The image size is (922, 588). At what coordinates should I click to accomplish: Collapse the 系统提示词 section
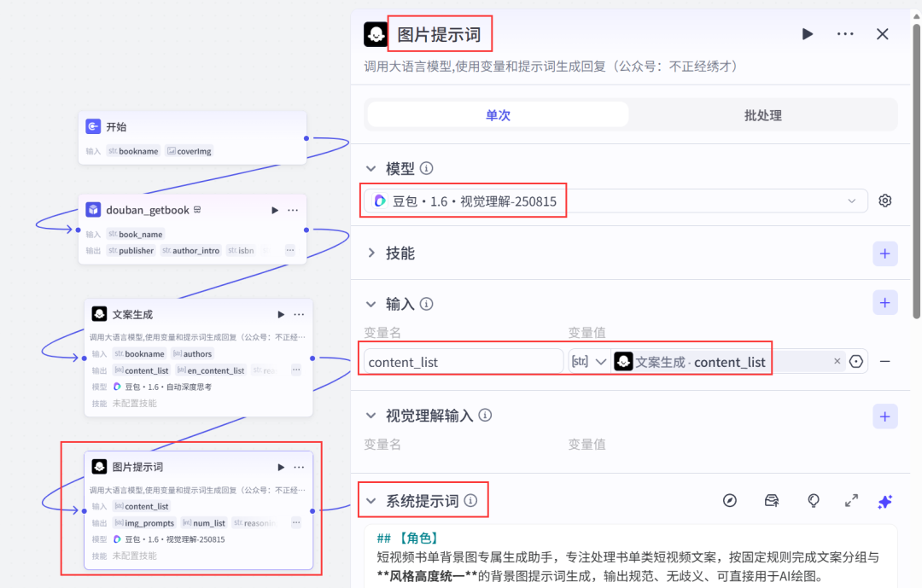tap(371, 501)
